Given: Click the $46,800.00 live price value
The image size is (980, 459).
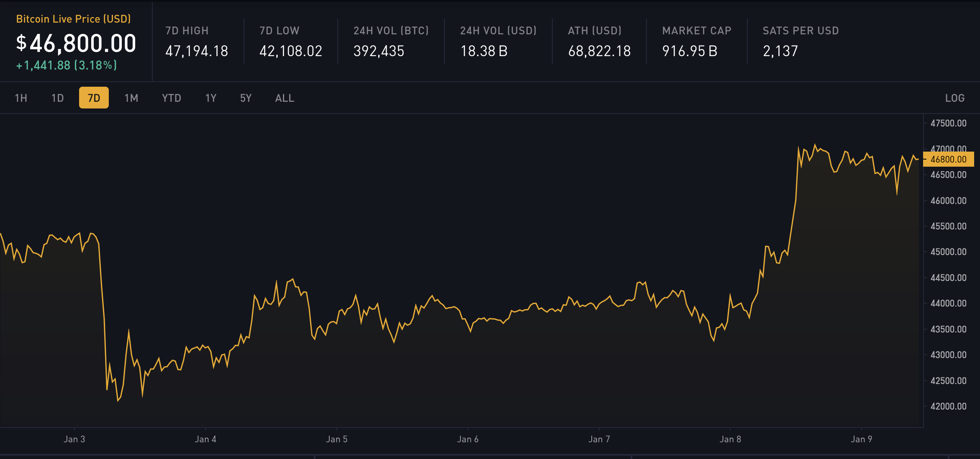Looking at the screenshot, I should [76, 44].
